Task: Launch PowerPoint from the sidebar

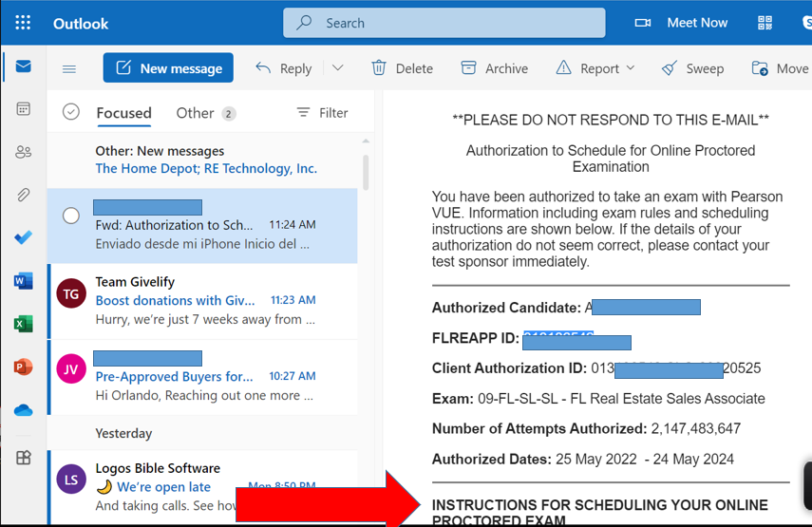Action: [x=24, y=367]
